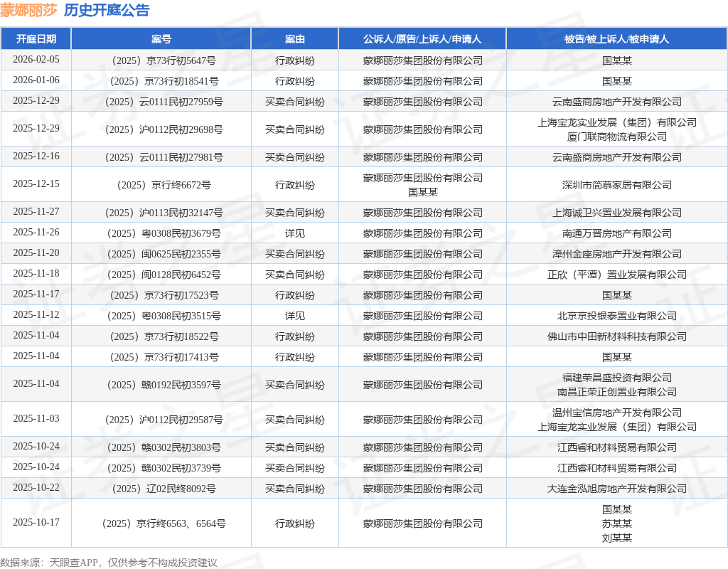Image resolution: width=728 pixels, height=569 pixels.
Task: Click 详见 in the 2025-11-26 row
Action: tap(295, 233)
